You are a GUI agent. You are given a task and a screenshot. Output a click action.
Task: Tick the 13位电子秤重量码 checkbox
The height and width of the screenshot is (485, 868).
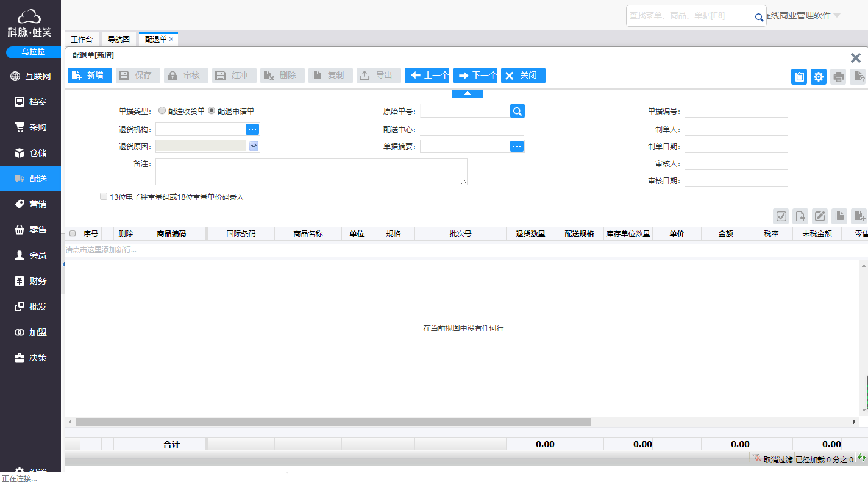pos(104,196)
